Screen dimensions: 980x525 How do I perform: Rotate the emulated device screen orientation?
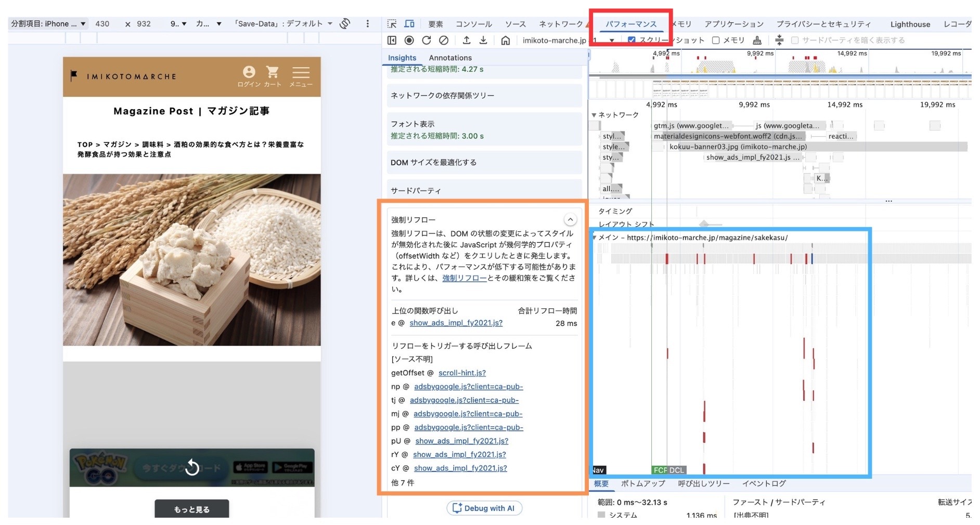pyautogui.click(x=344, y=23)
